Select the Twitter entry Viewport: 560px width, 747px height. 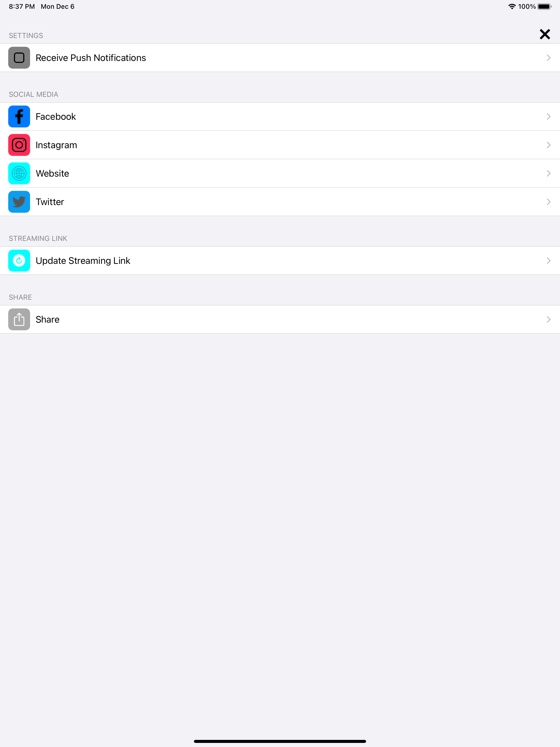pyautogui.click(x=280, y=202)
